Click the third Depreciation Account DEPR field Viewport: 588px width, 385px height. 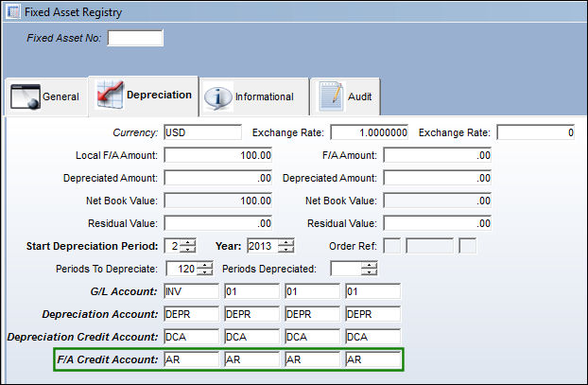[312, 314]
